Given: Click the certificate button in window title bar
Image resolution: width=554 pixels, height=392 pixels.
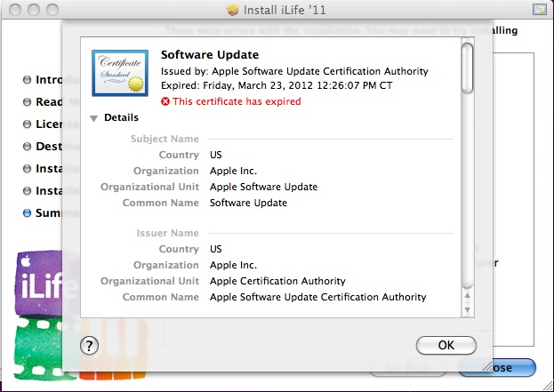Looking at the screenshot, I should coord(540,10).
